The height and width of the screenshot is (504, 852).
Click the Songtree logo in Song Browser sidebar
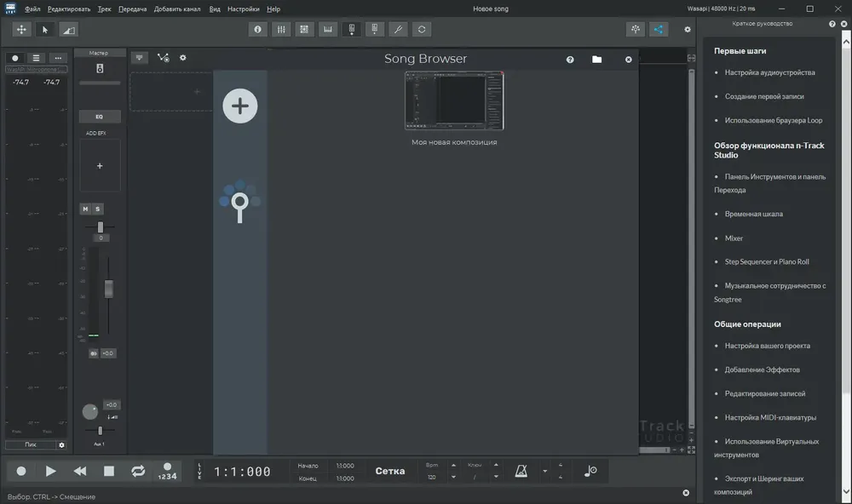coord(239,202)
